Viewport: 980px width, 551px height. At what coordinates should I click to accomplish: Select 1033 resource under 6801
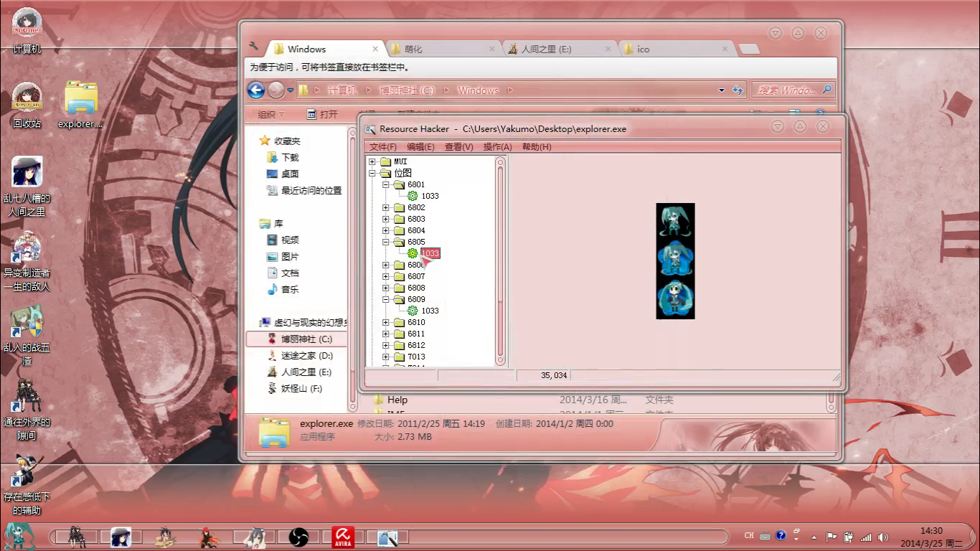click(430, 196)
